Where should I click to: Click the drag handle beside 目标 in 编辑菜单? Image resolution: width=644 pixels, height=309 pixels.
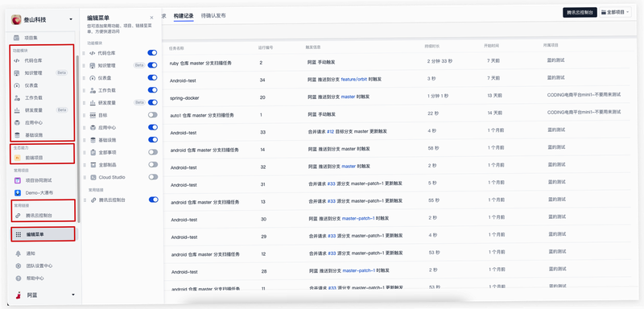[x=85, y=115]
